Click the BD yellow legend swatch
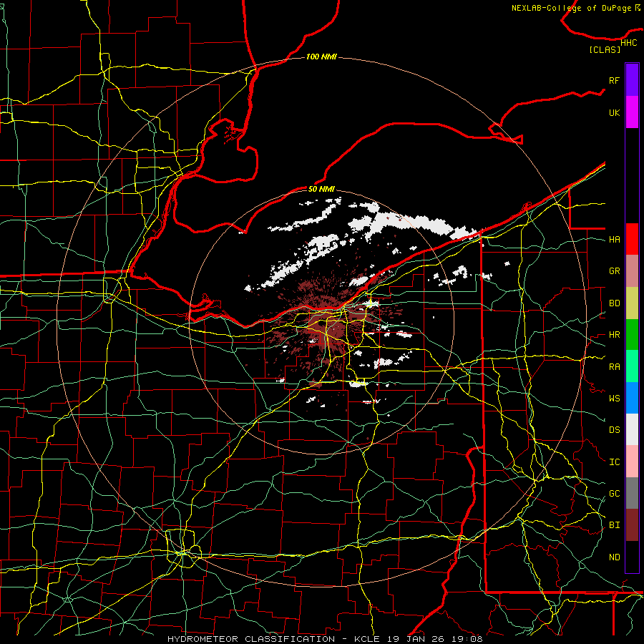The width and height of the screenshot is (644, 644). [x=632, y=303]
